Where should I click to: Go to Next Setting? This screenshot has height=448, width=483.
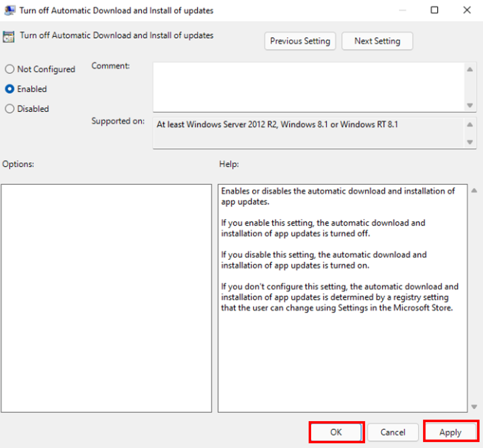(377, 41)
